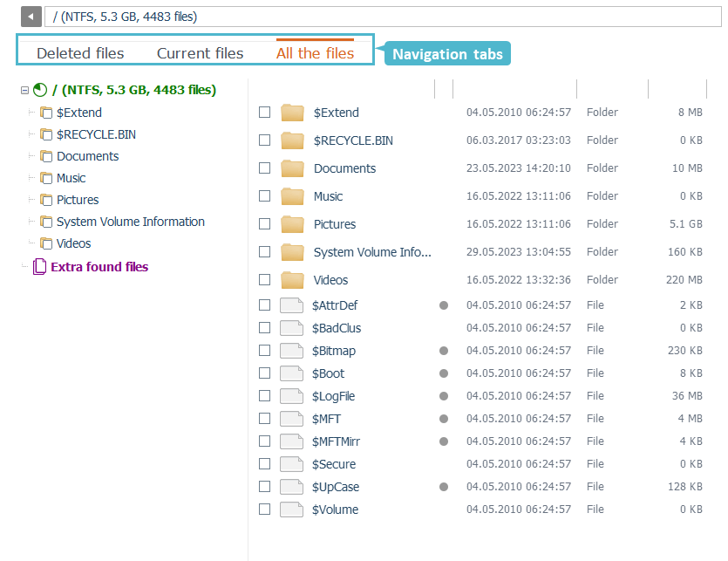This screenshot has height=561, width=728.
Task: Select All the files view
Action: pyautogui.click(x=314, y=52)
